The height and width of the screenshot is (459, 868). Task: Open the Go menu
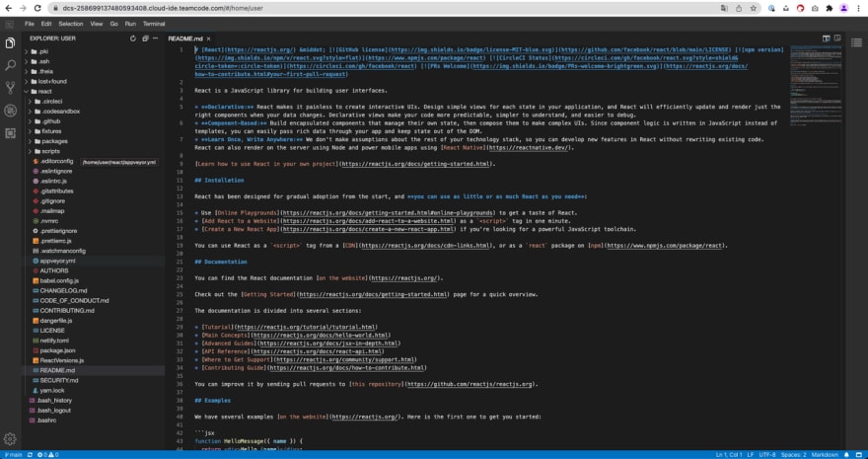[114, 24]
